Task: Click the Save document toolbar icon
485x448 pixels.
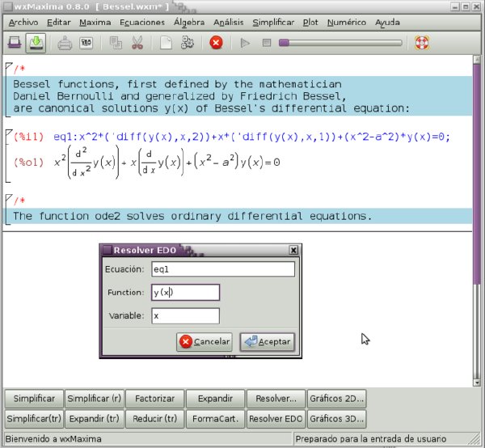Action: [36, 43]
